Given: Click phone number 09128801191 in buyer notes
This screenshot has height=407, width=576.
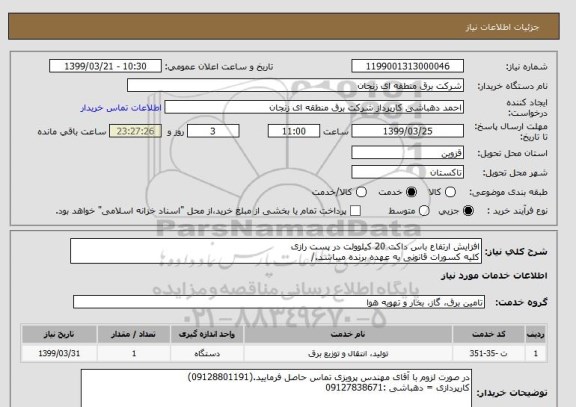Looking at the screenshot, I should 221,377.
